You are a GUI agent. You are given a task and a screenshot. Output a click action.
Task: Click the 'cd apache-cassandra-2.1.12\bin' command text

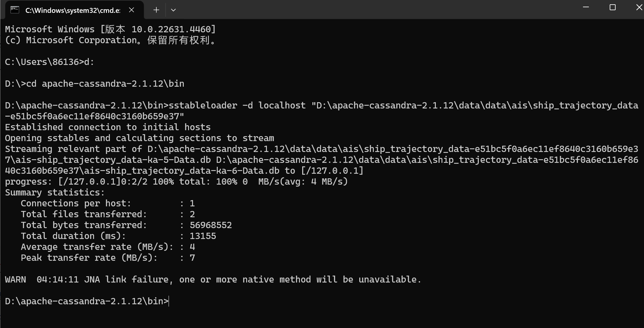105,84
